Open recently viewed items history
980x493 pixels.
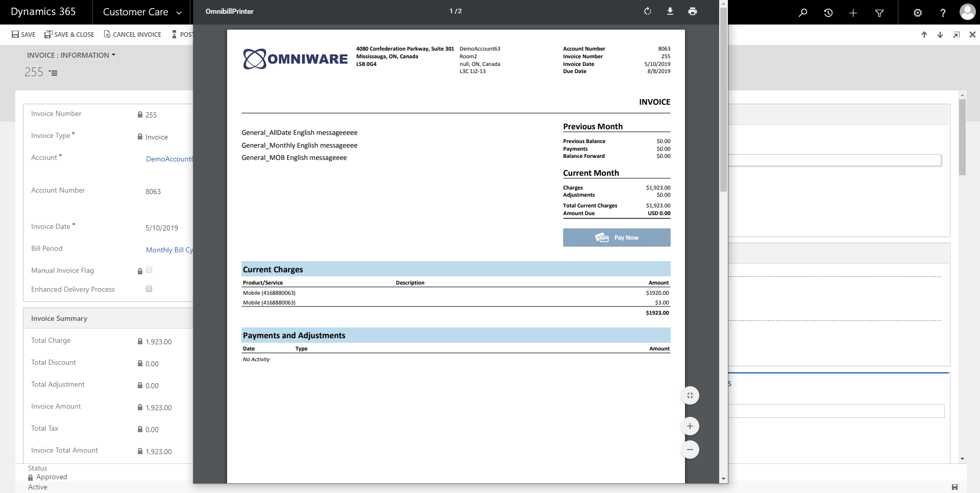828,12
